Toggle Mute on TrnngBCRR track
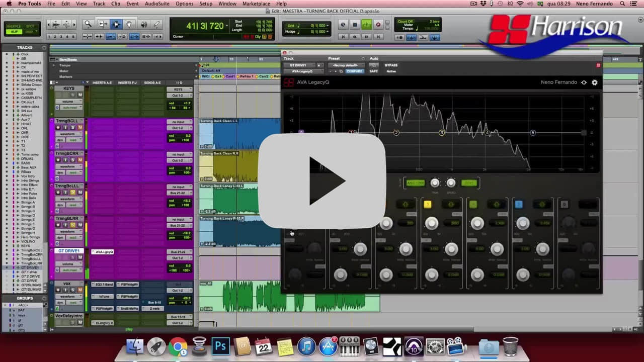644x362 pixels. (80, 160)
